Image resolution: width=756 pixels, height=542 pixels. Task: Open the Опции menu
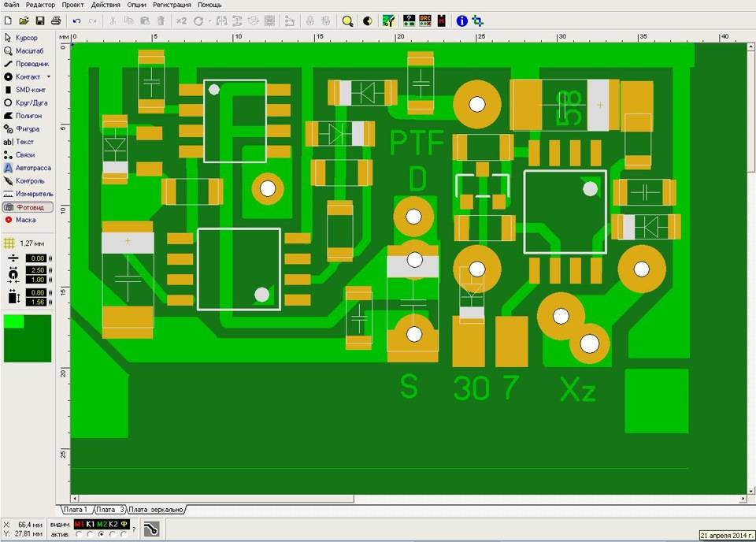(x=136, y=5)
